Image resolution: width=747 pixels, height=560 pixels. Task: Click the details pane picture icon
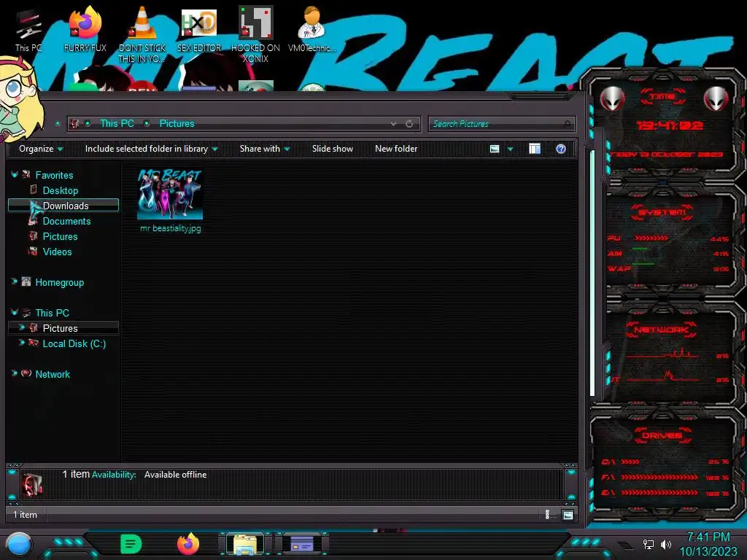click(x=32, y=484)
